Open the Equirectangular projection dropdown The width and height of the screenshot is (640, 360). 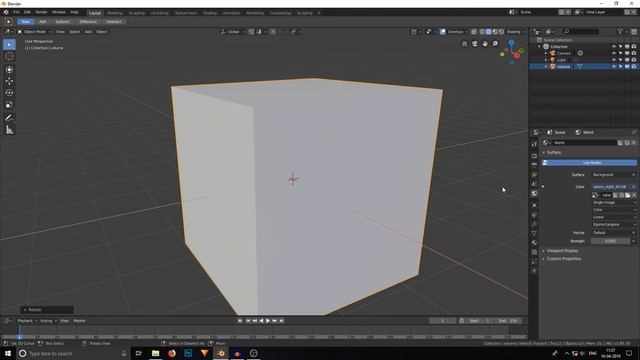click(614, 224)
